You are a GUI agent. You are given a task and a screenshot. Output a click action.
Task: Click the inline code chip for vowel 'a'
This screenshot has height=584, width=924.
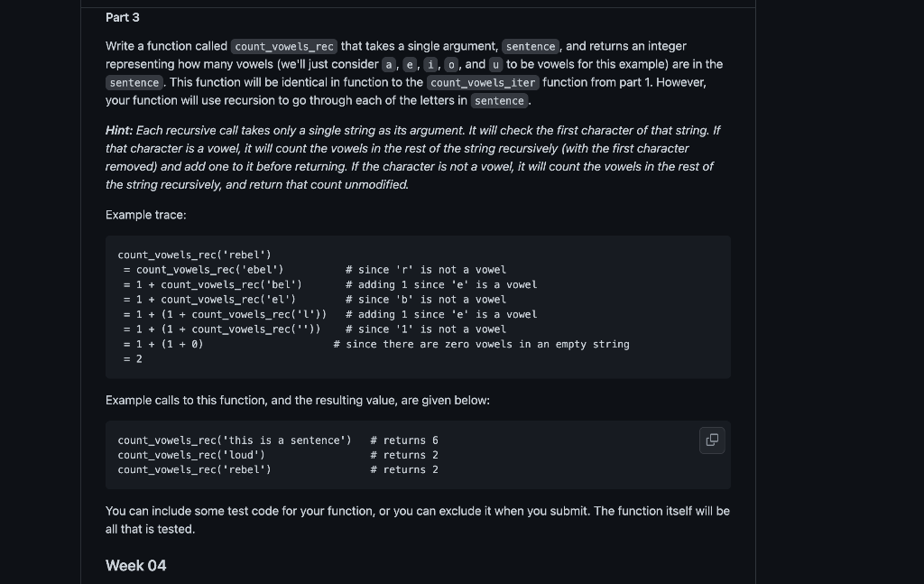click(389, 65)
